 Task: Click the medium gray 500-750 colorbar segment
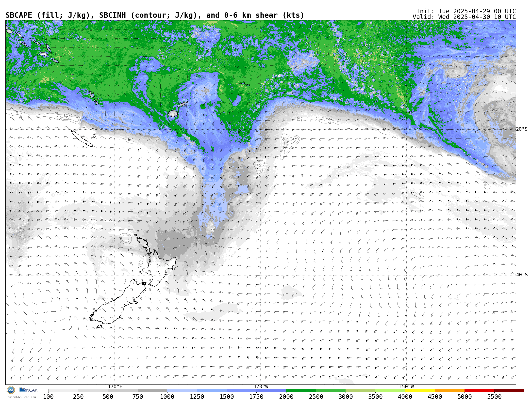tap(123, 391)
